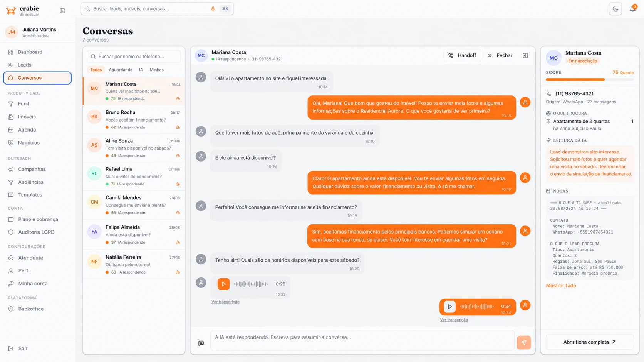Click Ver transcrição under 0:24 audio
This screenshot has height=362, width=644.
454,320
